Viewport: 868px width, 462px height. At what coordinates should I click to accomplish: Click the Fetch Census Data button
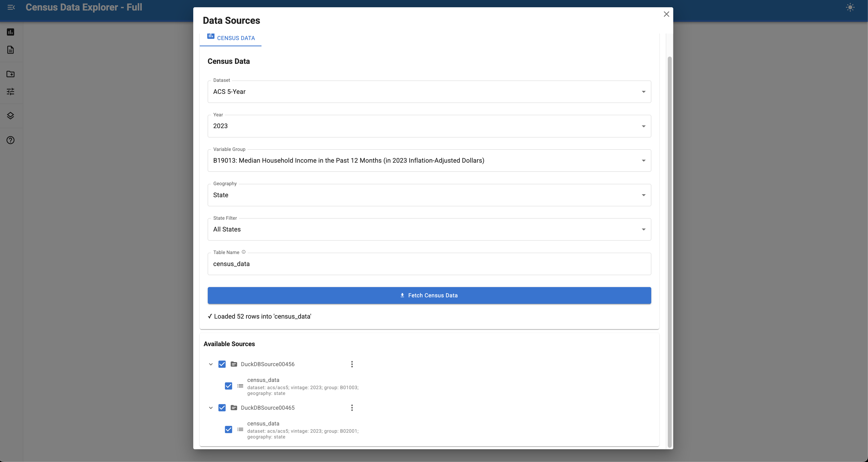click(x=428, y=295)
